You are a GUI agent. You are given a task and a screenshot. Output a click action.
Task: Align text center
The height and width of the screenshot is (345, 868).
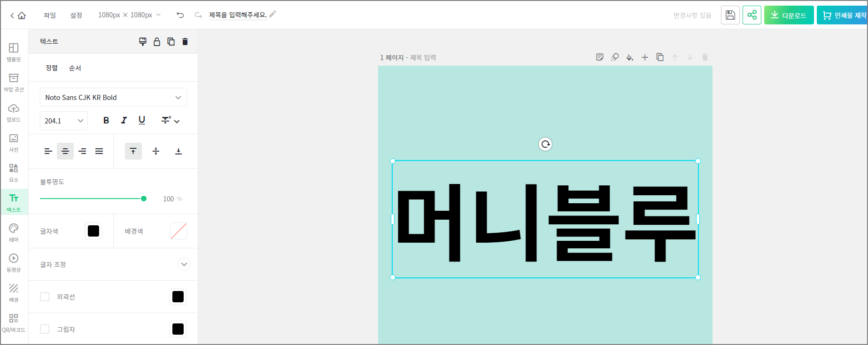pos(65,151)
